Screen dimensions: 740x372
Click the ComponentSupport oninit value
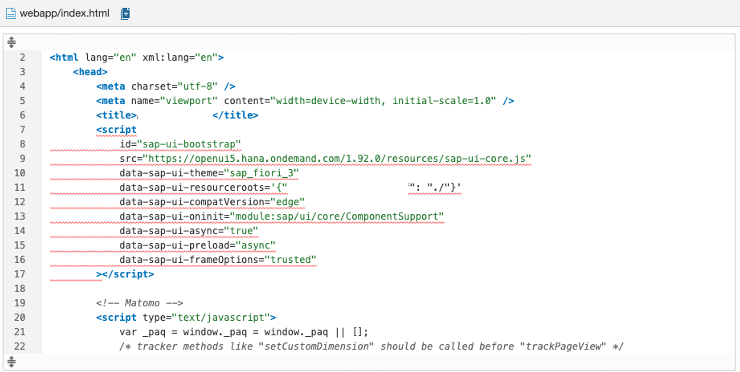click(337, 216)
